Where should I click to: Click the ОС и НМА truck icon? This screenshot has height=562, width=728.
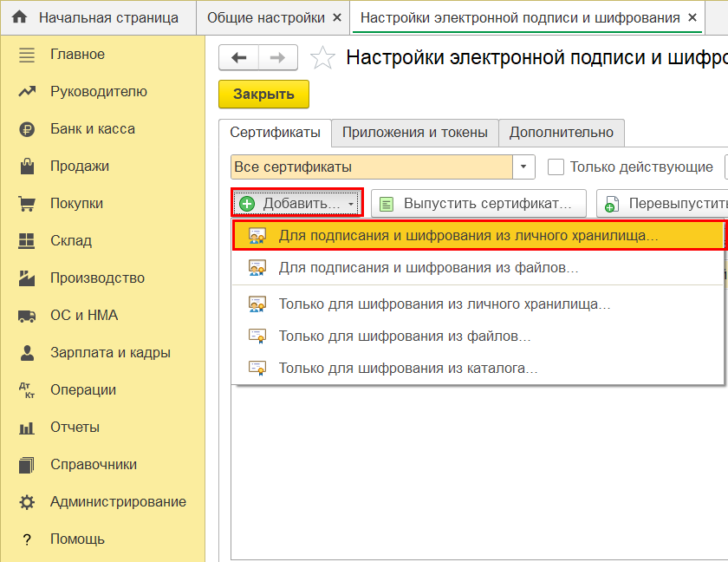click(27, 316)
